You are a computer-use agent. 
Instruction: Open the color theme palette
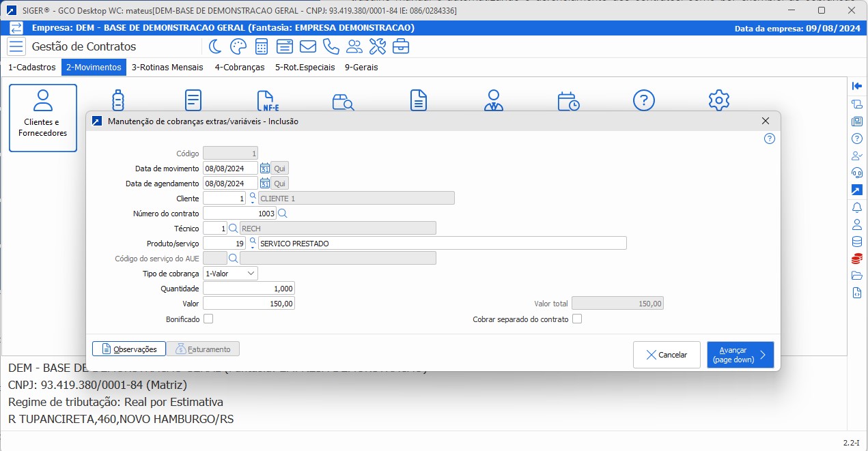pyautogui.click(x=238, y=46)
